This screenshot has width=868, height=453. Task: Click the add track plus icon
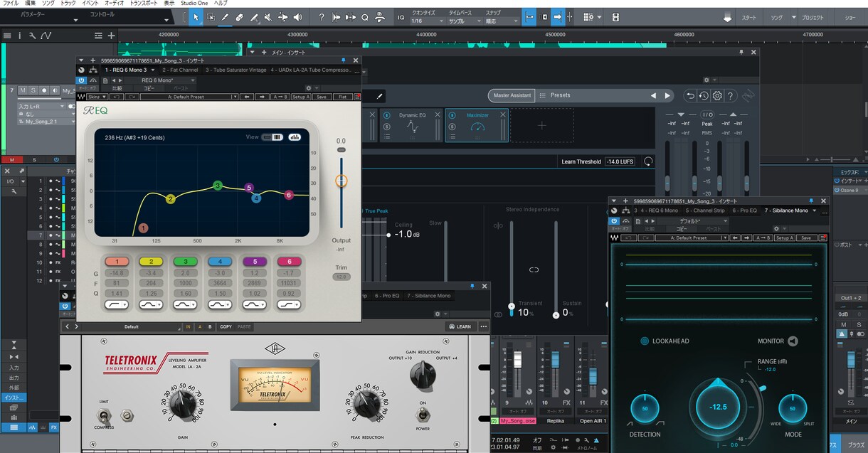click(x=112, y=35)
